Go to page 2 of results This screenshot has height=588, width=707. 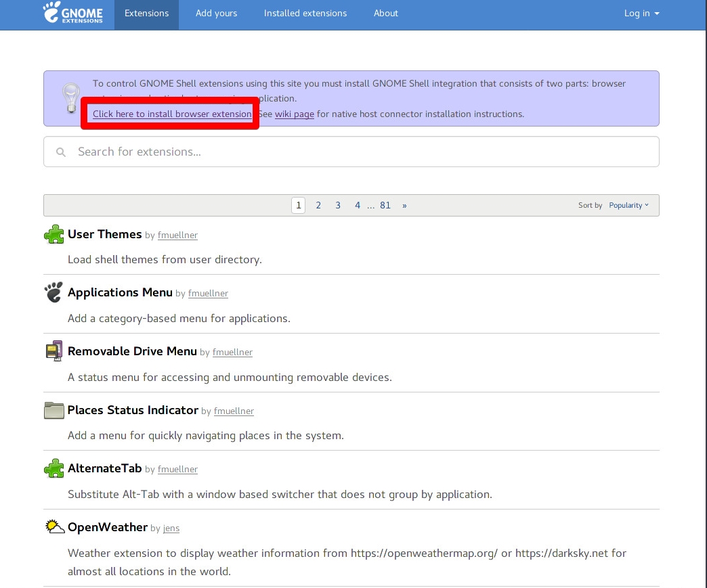pyautogui.click(x=318, y=206)
